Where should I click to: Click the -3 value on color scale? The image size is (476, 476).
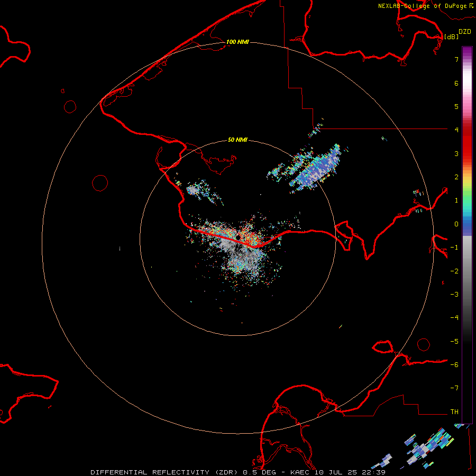(454, 295)
